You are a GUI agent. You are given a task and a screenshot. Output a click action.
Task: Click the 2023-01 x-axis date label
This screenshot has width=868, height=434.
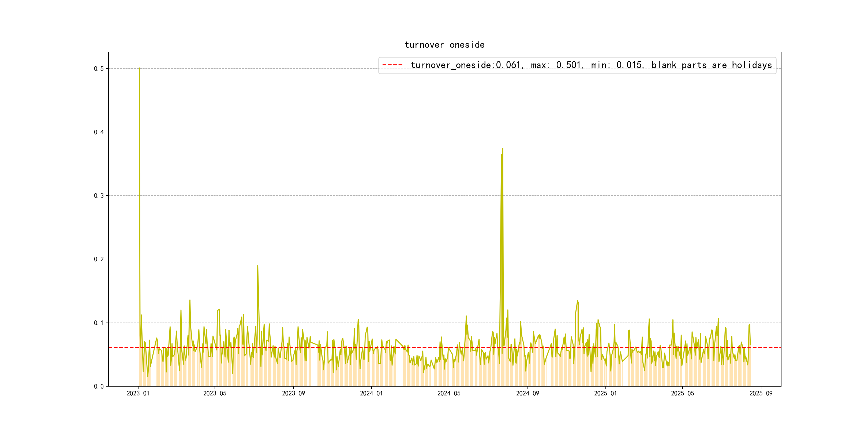[138, 394]
